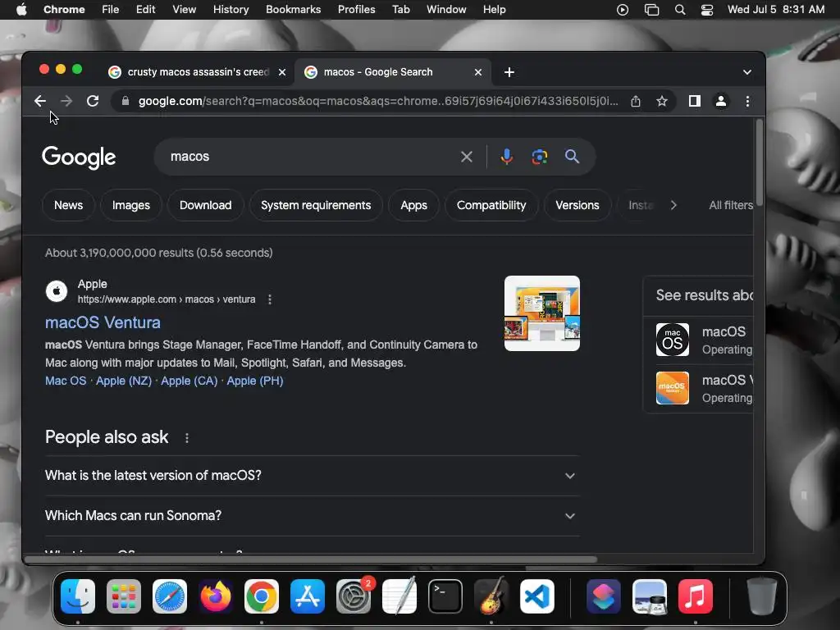The height and width of the screenshot is (630, 840).
Task: Click the macOS Ventura result thumbnail
Action: tap(541, 313)
